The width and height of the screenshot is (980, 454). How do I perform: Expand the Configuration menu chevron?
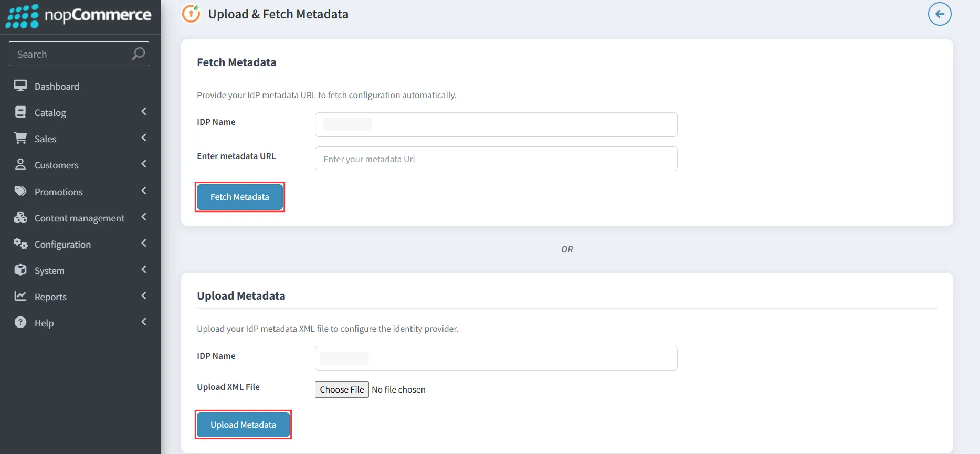pos(144,243)
